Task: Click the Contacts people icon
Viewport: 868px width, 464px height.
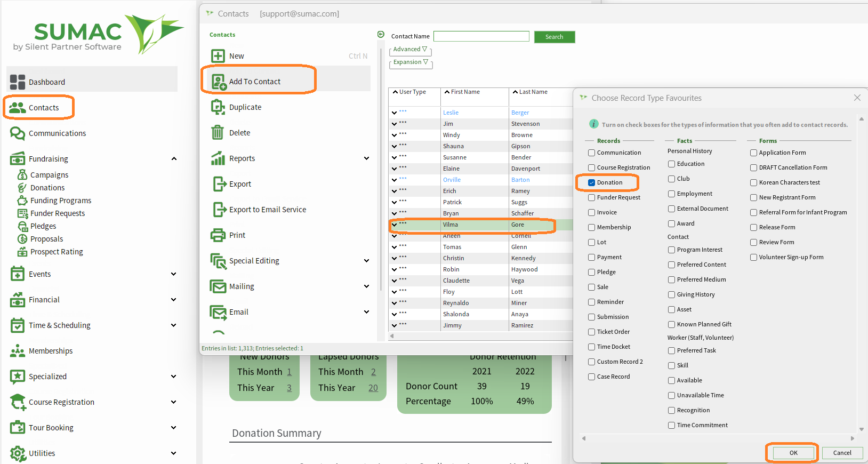Action: [18, 108]
